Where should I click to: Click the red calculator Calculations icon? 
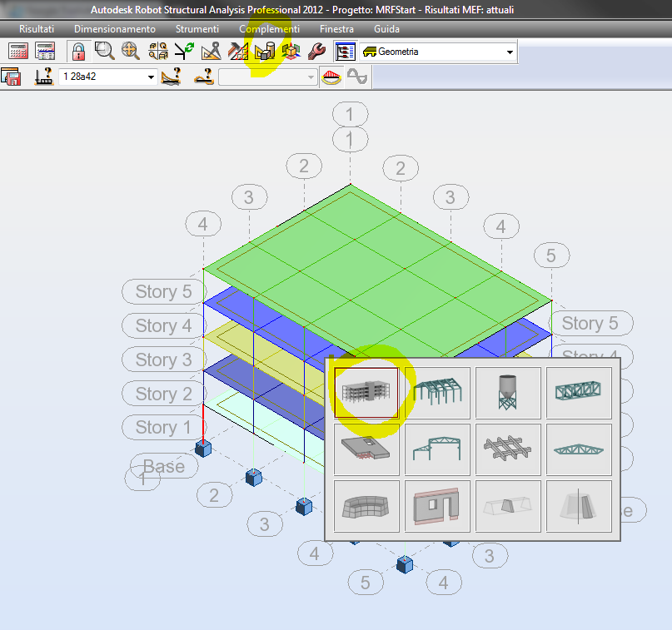[x=18, y=52]
